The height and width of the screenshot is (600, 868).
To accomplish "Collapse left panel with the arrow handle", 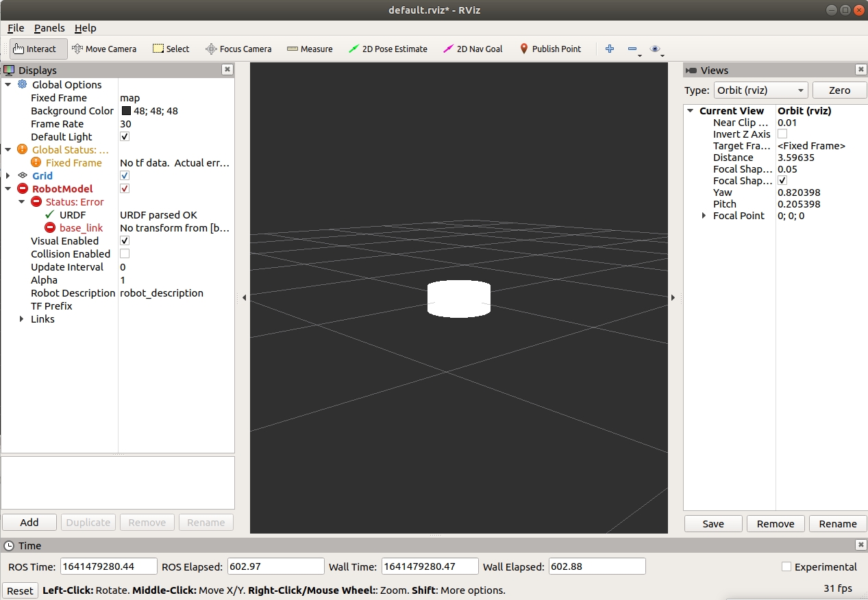I will pyautogui.click(x=245, y=297).
